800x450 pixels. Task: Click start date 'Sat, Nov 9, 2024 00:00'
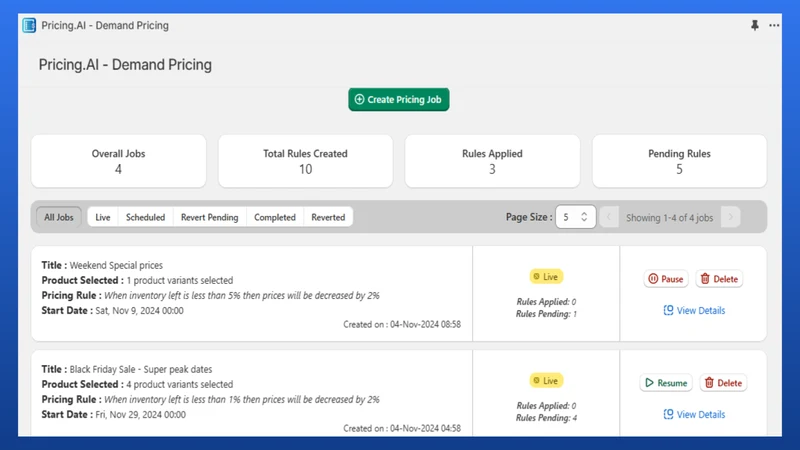click(139, 311)
